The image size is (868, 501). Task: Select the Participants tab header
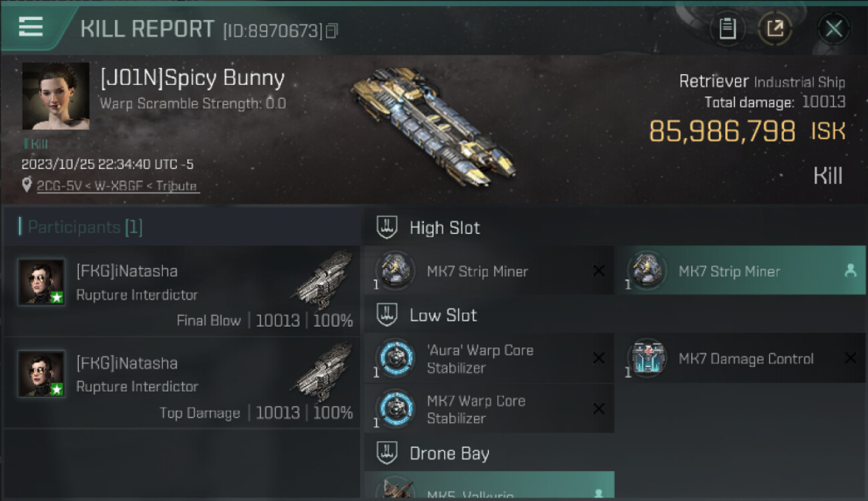[x=80, y=227]
